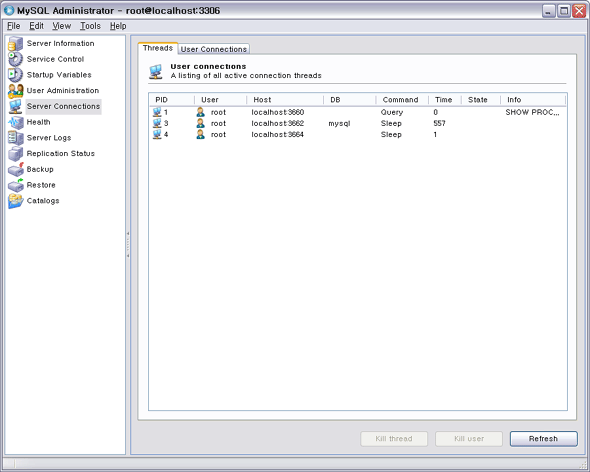Close the MySQL Administrator window

579,11
